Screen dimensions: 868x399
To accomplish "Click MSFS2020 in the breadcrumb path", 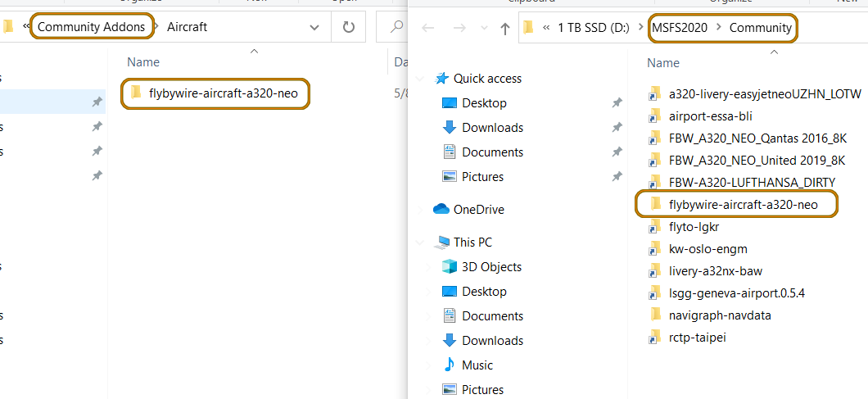I will [680, 28].
